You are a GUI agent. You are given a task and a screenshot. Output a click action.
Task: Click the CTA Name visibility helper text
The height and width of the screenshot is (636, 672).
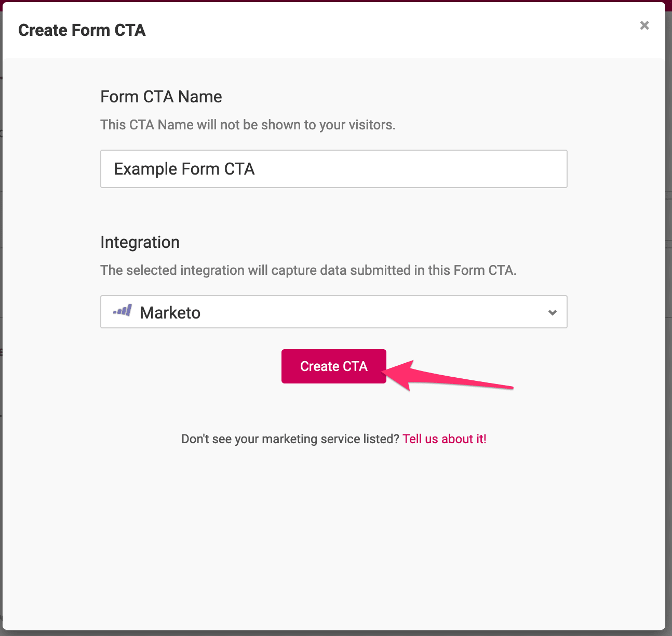pos(248,125)
